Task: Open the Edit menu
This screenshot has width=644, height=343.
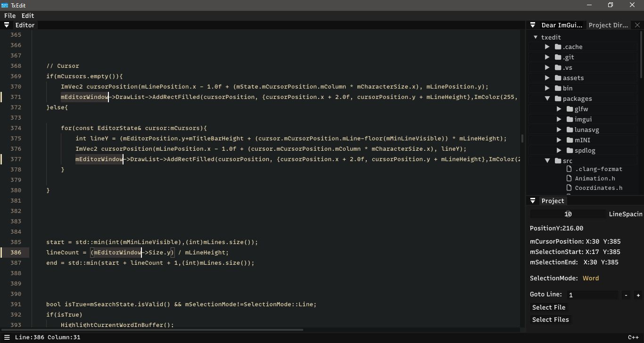Action: (x=28, y=16)
